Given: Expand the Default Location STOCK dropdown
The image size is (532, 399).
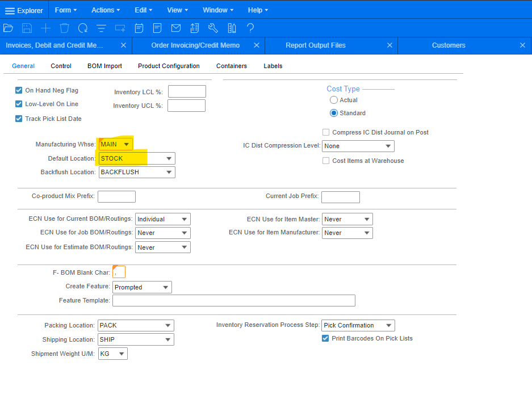Looking at the screenshot, I should (169, 158).
